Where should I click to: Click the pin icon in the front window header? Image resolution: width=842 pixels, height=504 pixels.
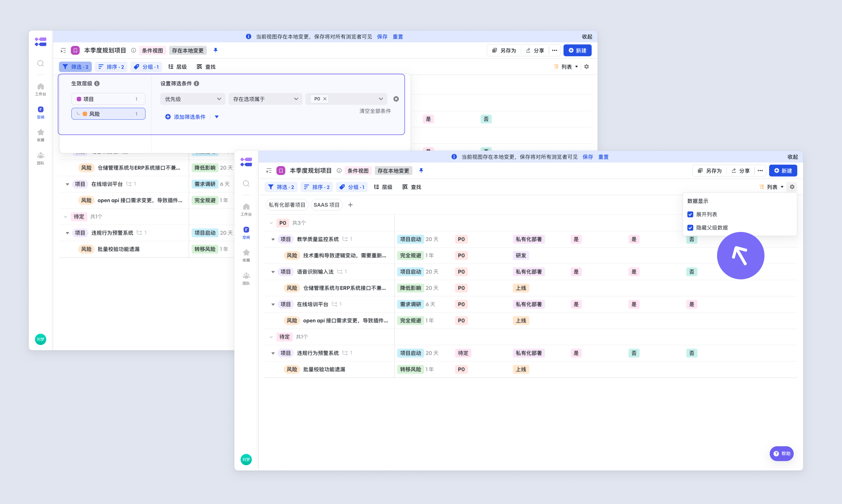click(x=421, y=170)
